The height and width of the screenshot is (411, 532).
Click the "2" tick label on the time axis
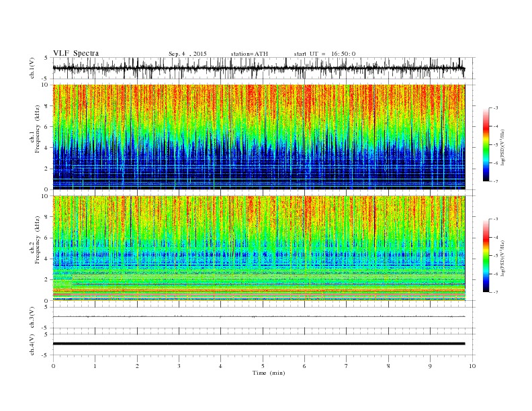[x=138, y=366]
